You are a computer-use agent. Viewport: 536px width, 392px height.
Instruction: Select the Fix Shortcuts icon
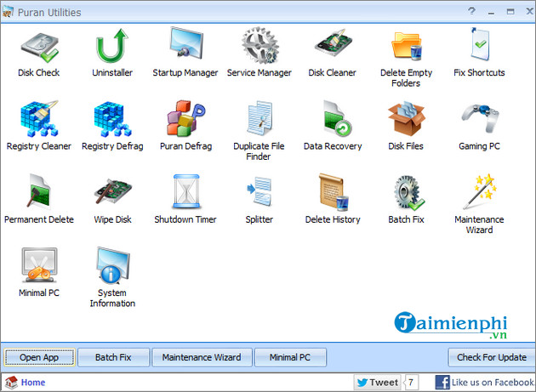point(480,44)
